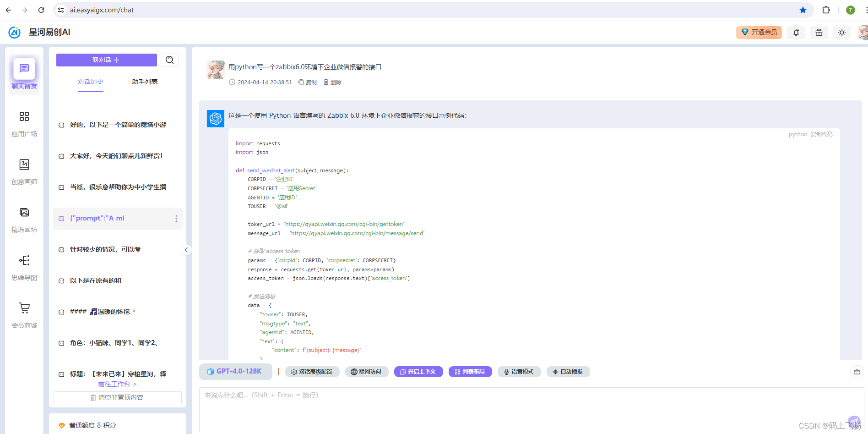This screenshot has width=868, height=434.
Task: Click 复制代码 to copy the code
Action: pyautogui.click(x=822, y=134)
